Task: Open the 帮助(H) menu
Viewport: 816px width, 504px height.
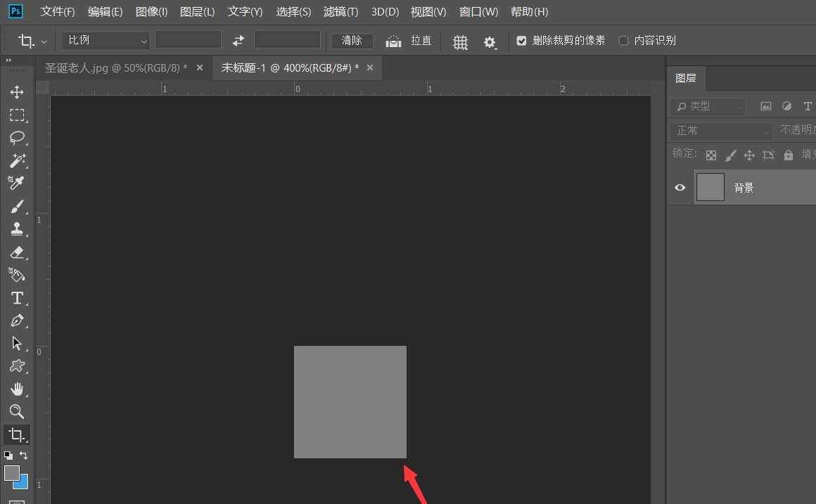Action: pos(529,11)
